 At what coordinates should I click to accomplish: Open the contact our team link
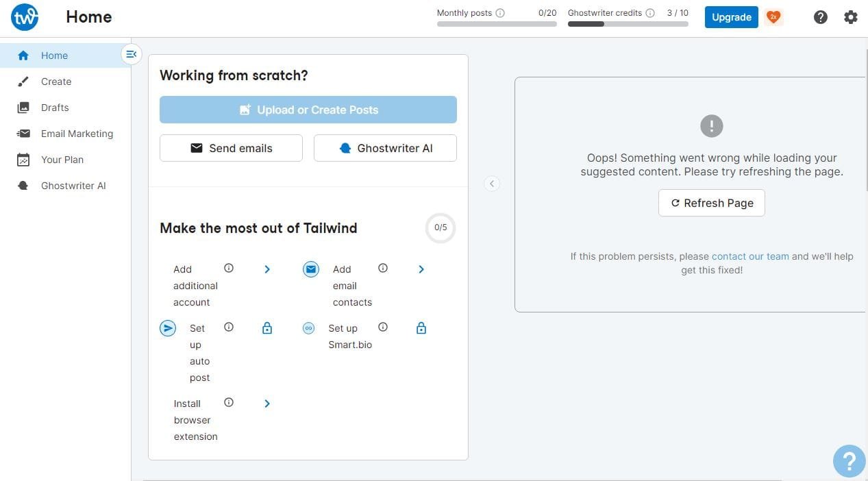coord(749,256)
